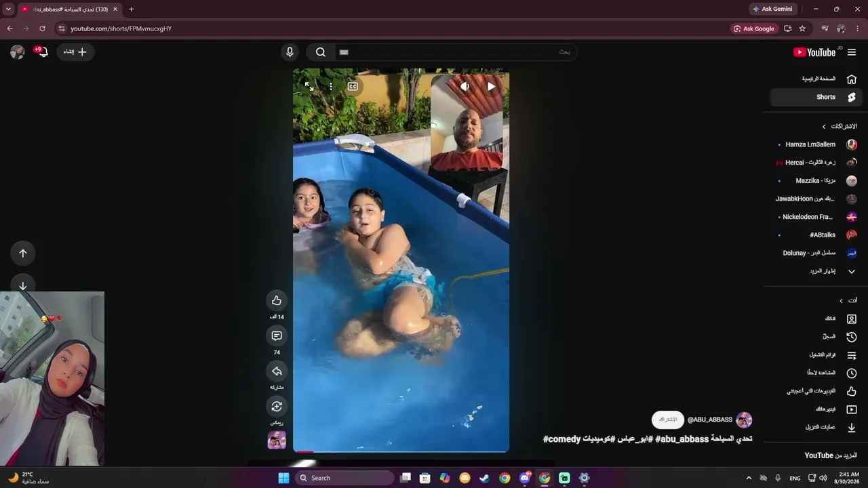Mute the Short's volume

click(x=465, y=86)
